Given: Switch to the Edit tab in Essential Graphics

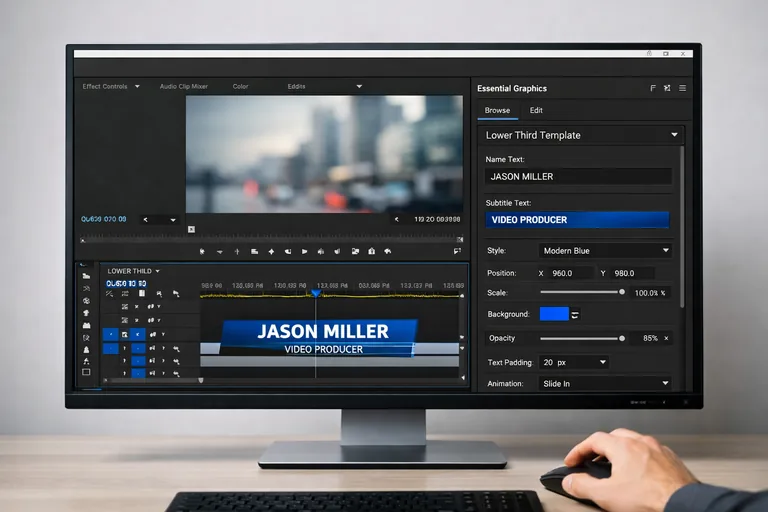Looking at the screenshot, I should [x=536, y=110].
